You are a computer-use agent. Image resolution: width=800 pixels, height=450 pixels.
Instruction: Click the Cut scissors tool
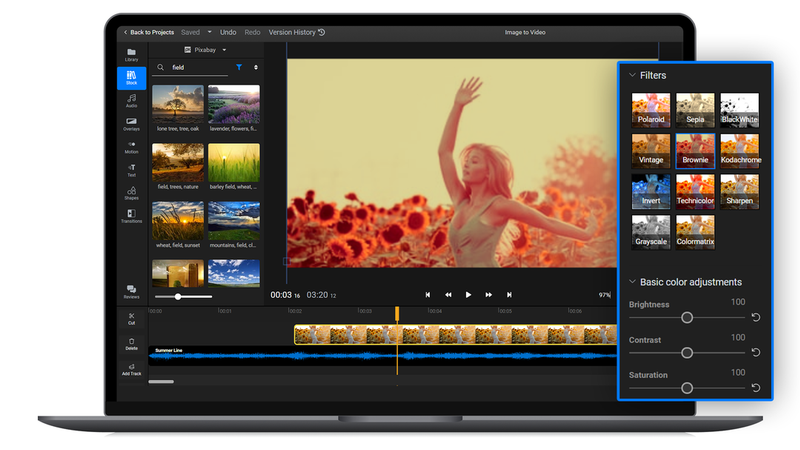point(131,319)
